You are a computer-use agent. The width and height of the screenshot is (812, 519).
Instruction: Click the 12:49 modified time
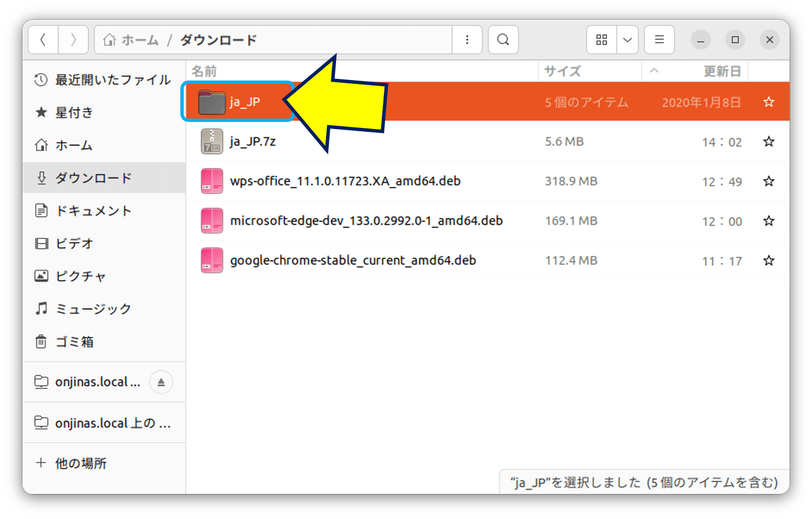click(x=722, y=182)
